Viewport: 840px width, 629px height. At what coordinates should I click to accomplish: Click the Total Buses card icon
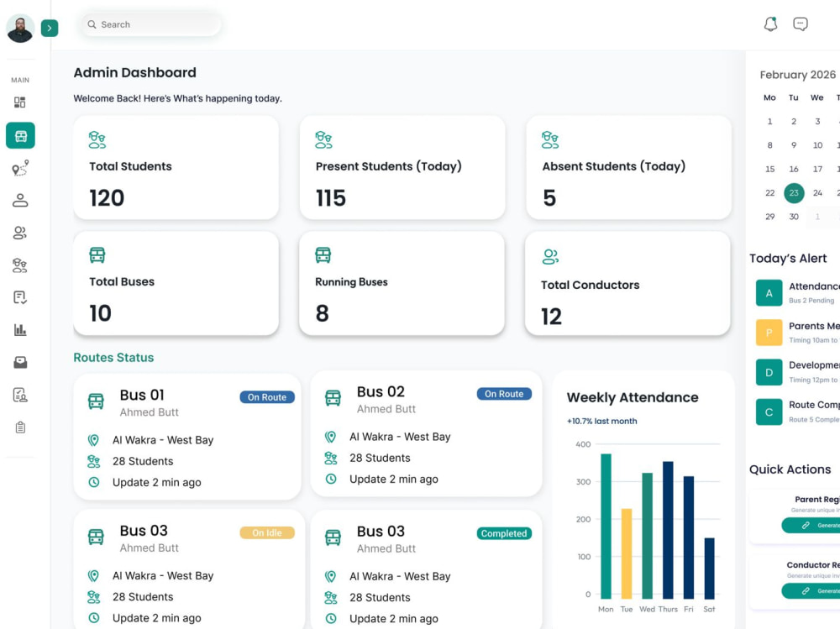point(97,255)
